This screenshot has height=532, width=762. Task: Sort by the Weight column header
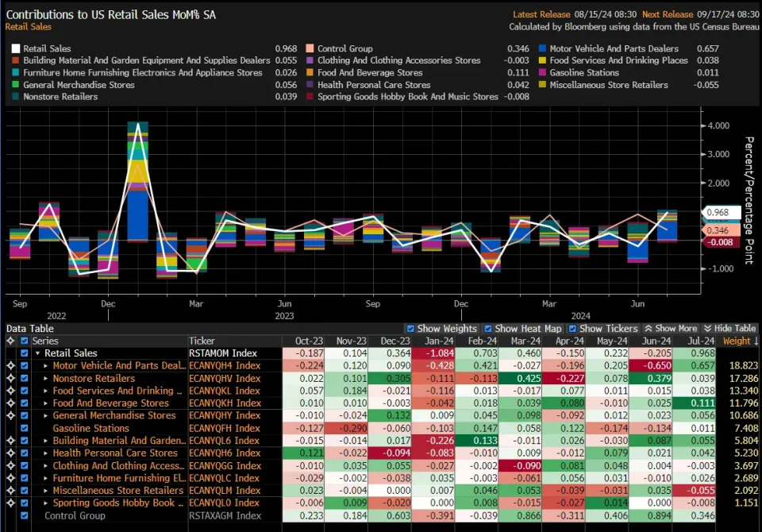740,341
